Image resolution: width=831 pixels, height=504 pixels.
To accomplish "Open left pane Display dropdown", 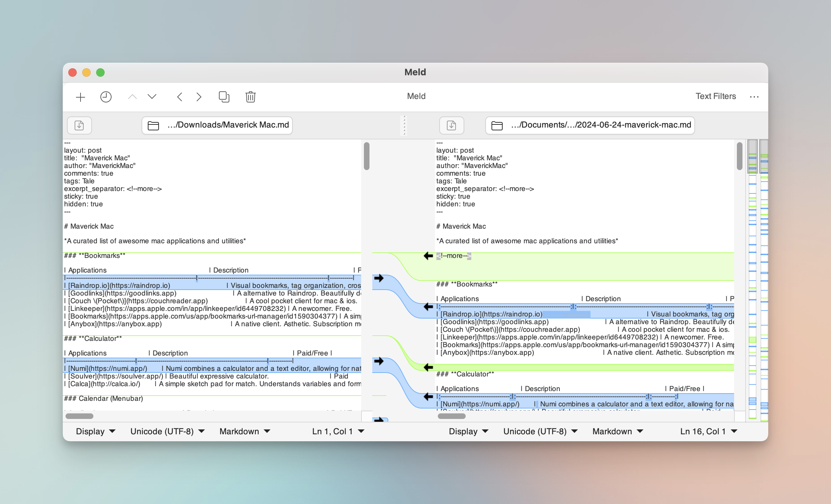I will [x=96, y=432].
